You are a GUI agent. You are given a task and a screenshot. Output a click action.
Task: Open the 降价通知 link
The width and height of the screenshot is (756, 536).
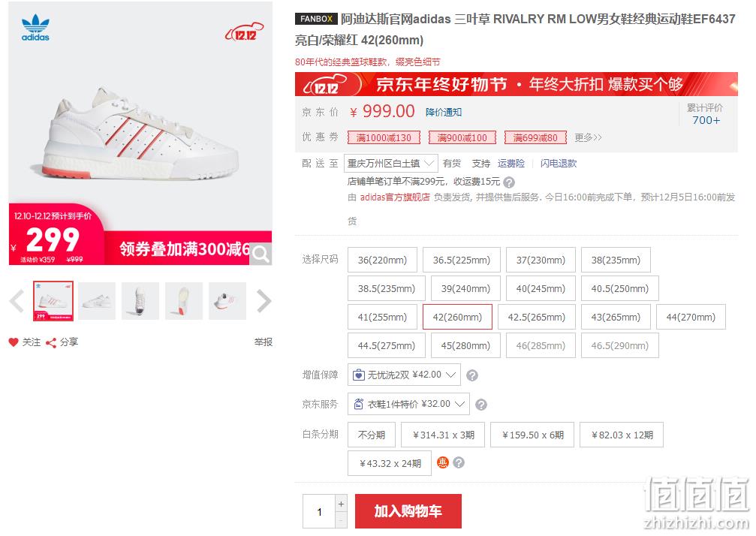(444, 113)
